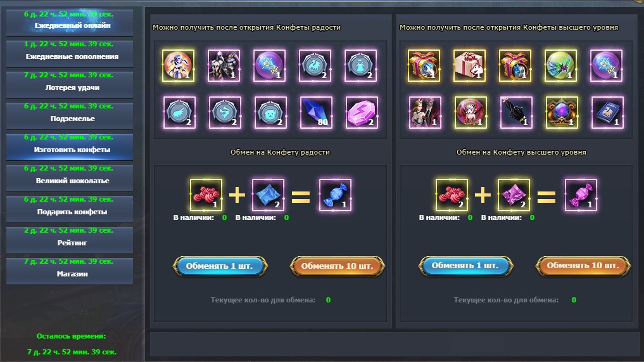Click blue Обменять 1 шт. for Конфета радости
Screen dimensions: 644x362
coord(220,266)
